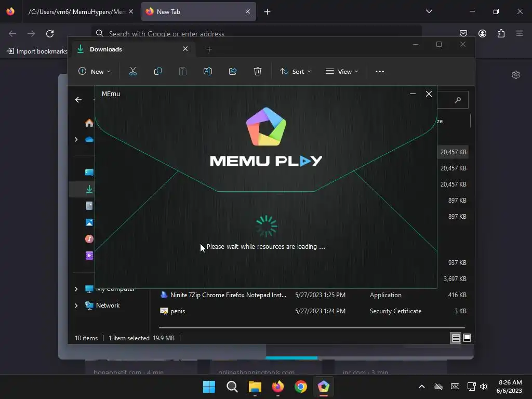532x399 pixels.
Task: Show hidden system tray icons
Action: pos(422,387)
